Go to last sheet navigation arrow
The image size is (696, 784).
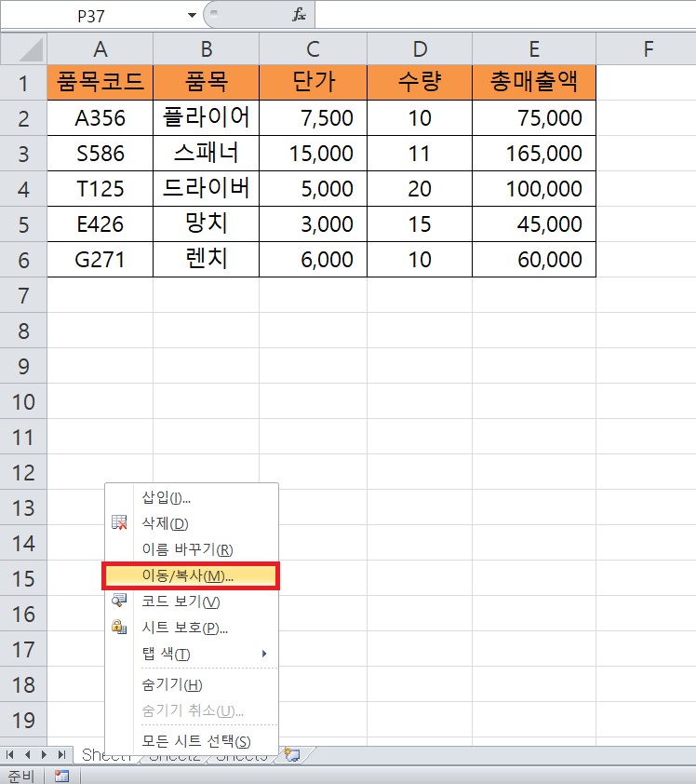click(x=61, y=754)
